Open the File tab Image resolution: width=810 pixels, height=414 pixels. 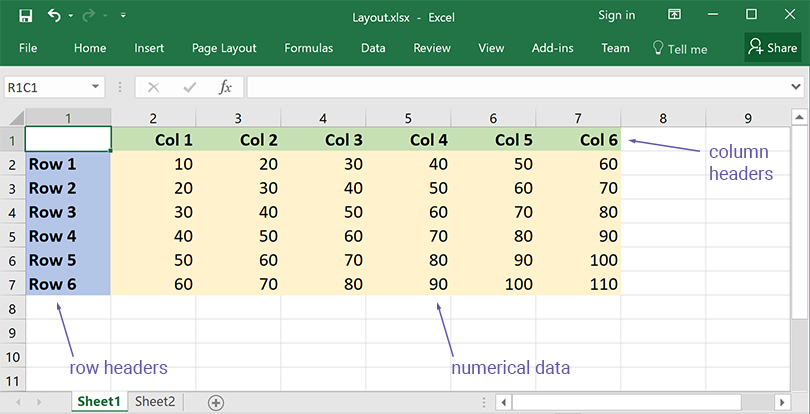[x=28, y=48]
